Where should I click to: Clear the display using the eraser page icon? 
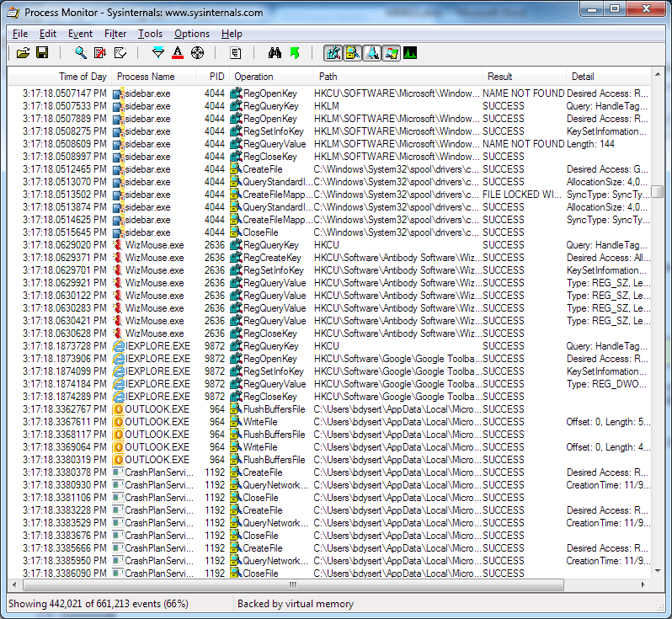click(x=120, y=53)
